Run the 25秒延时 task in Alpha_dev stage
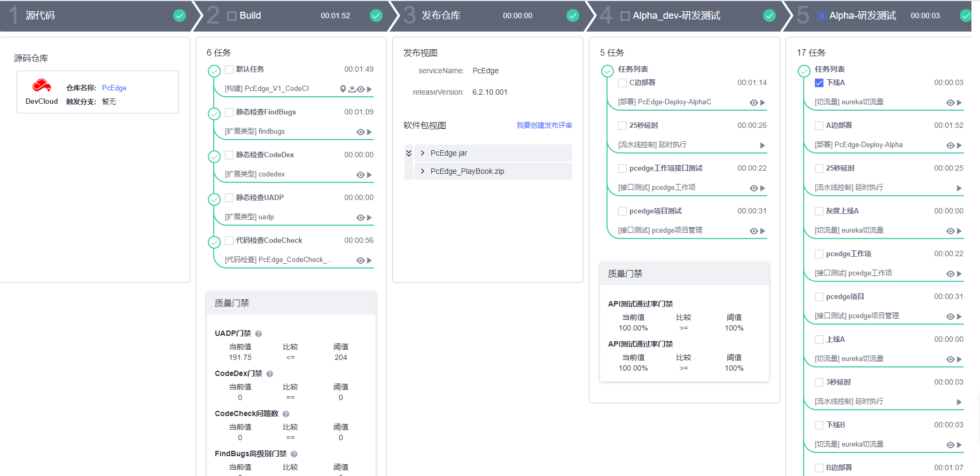 click(x=763, y=145)
